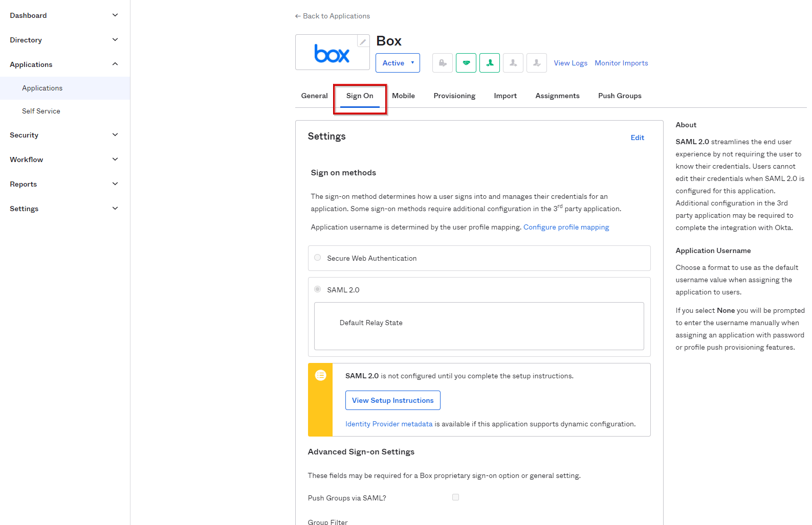Switch to the Push Groups tab
Screen dimensions: 812x525
620,96
